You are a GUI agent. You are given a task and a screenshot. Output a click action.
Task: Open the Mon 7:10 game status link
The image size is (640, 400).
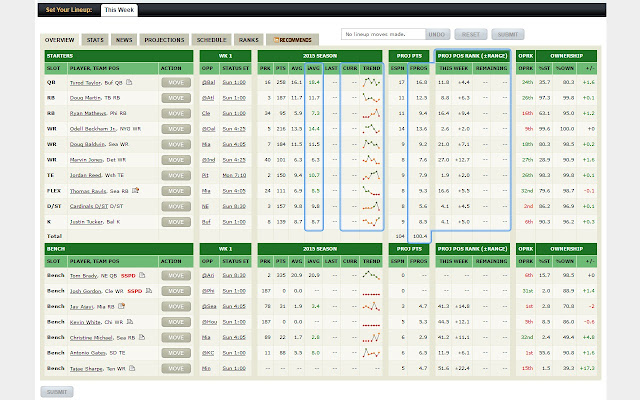pyautogui.click(x=234, y=176)
